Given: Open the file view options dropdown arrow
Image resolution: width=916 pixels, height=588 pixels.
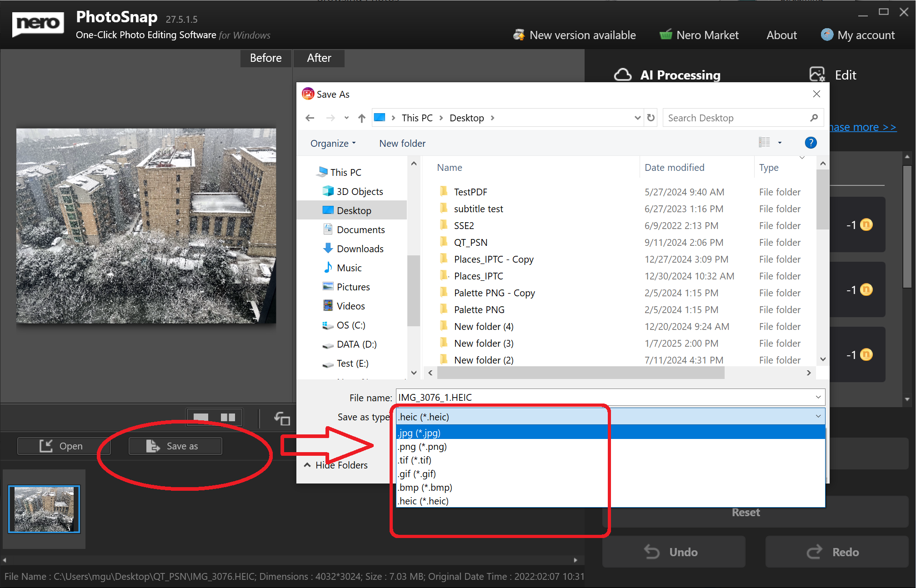Looking at the screenshot, I should point(780,143).
